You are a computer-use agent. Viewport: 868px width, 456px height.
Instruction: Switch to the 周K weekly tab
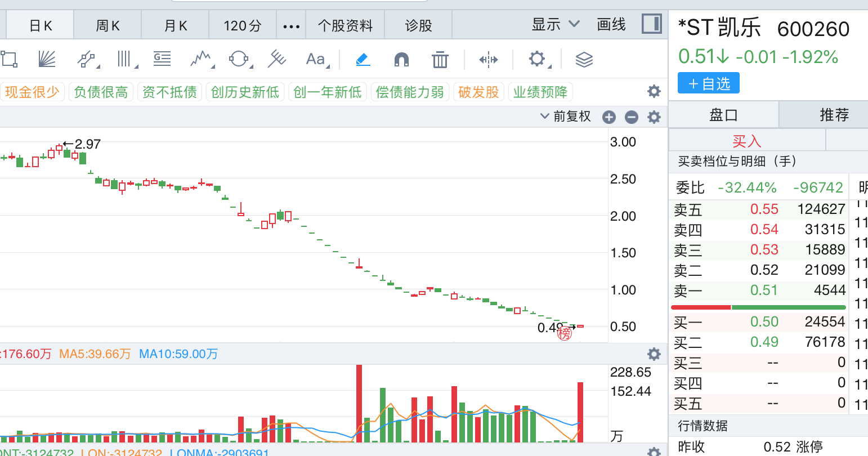(x=108, y=26)
